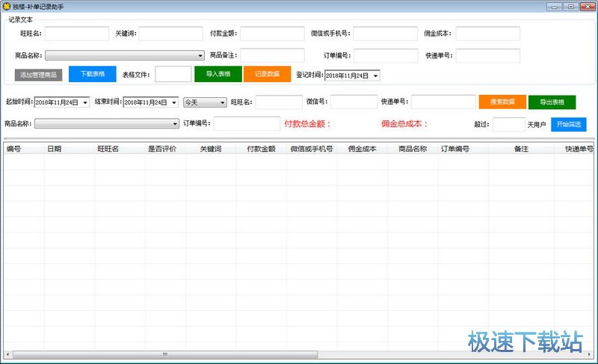Focus the 关键词 input field
The image size is (598, 364).
tap(170, 34)
